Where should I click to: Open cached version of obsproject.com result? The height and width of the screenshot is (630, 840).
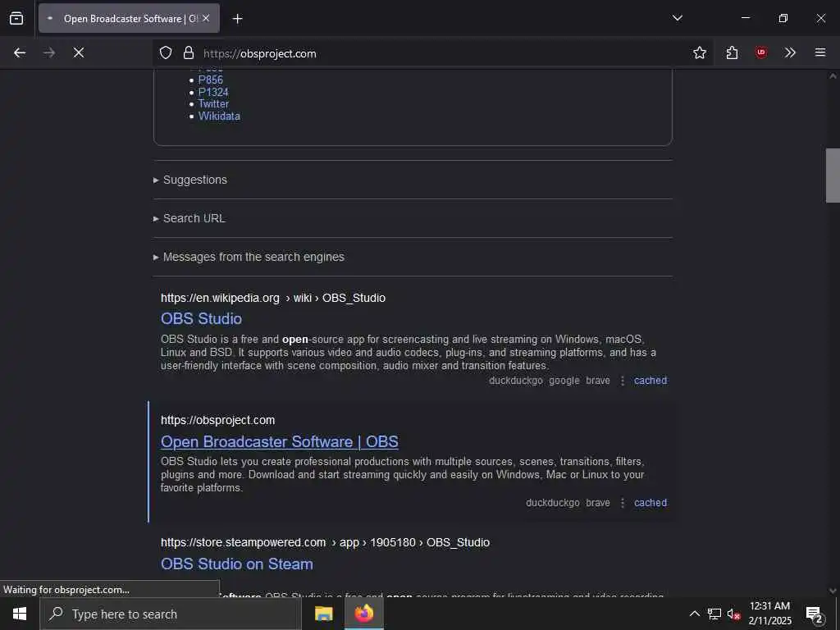651,503
